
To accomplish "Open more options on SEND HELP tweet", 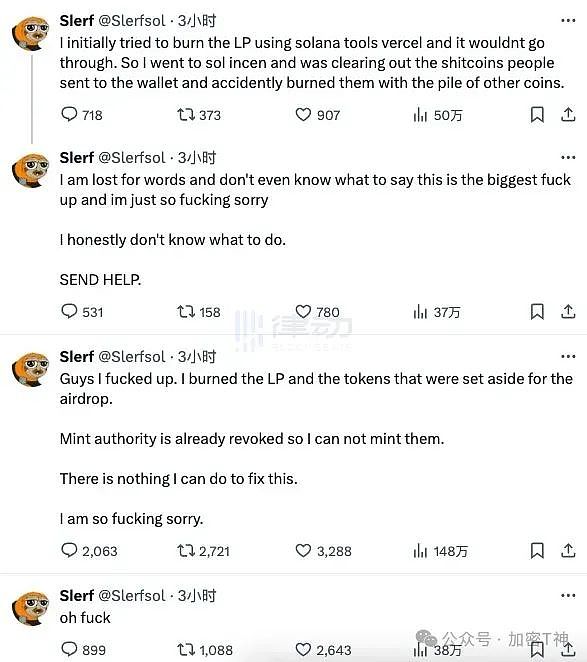I will [x=568, y=157].
